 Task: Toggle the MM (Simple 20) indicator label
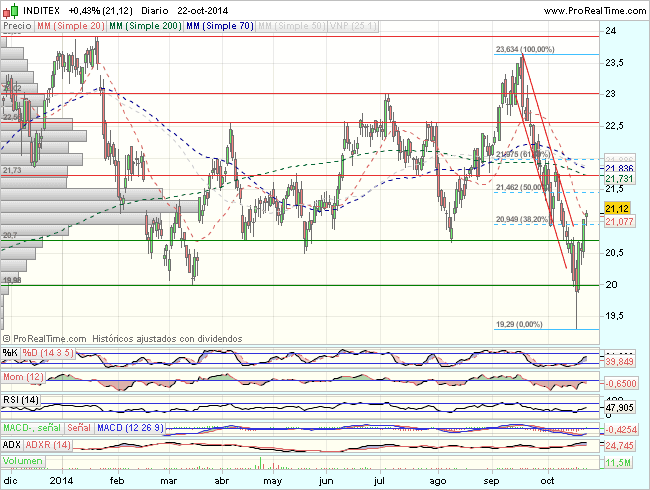pyautogui.click(x=70, y=26)
